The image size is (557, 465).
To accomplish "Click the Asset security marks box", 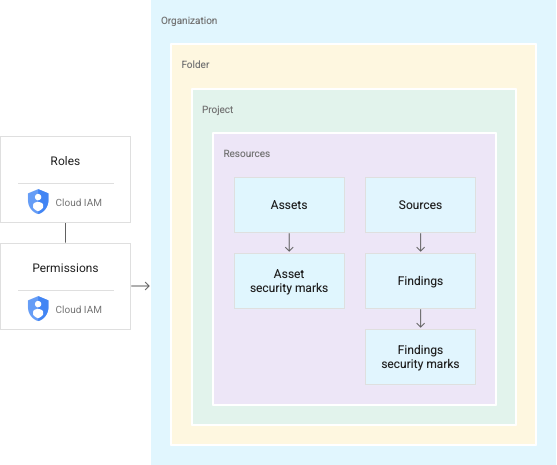I will tap(289, 281).
